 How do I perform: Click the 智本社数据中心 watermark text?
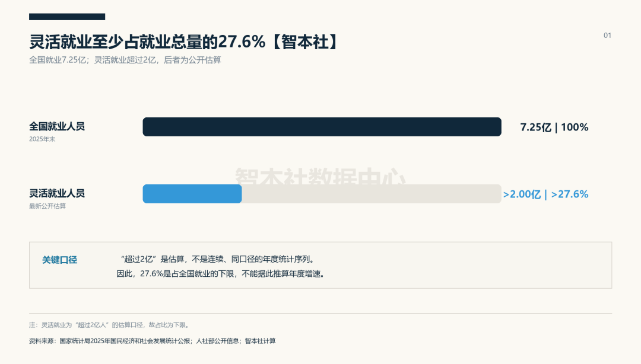[320, 176]
